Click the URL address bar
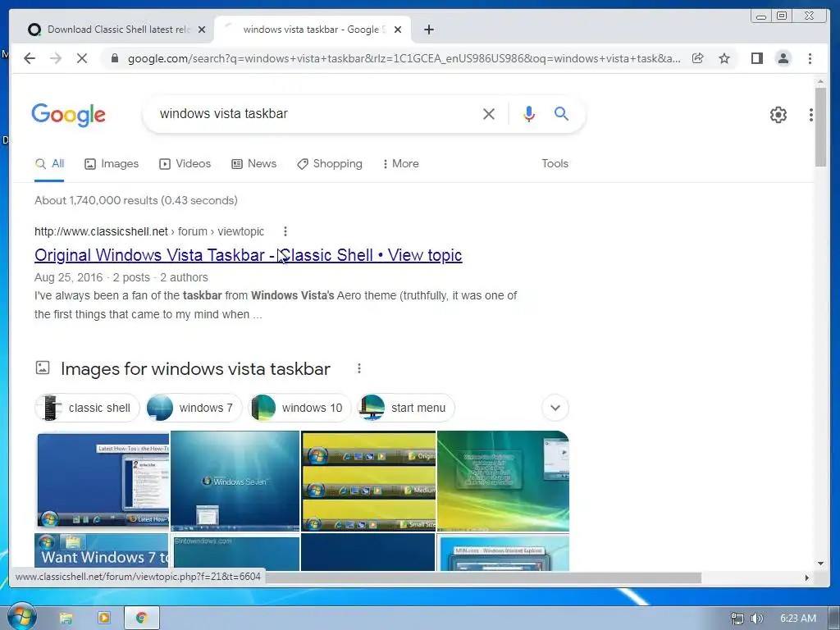 coord(404,58)
